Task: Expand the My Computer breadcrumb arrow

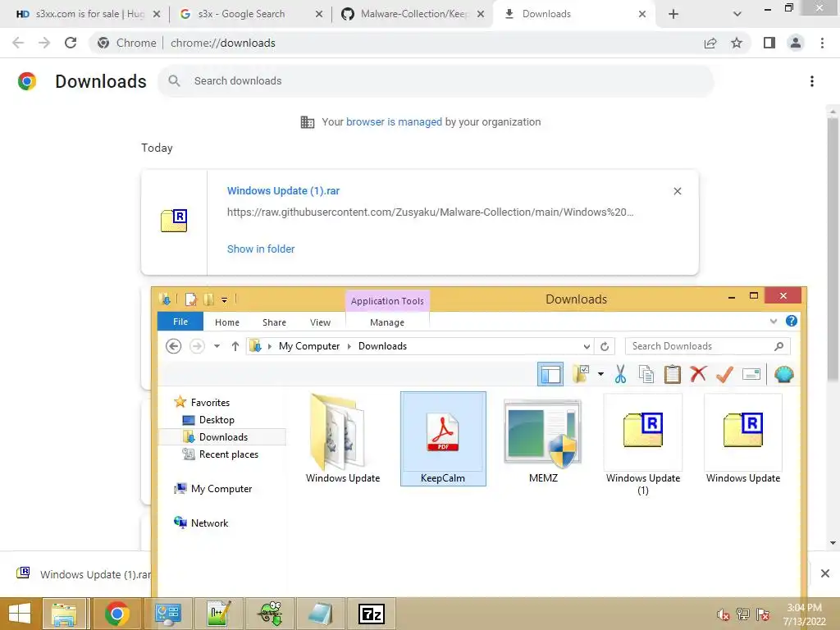Action: pyautogui.click(x=269, y=346)
